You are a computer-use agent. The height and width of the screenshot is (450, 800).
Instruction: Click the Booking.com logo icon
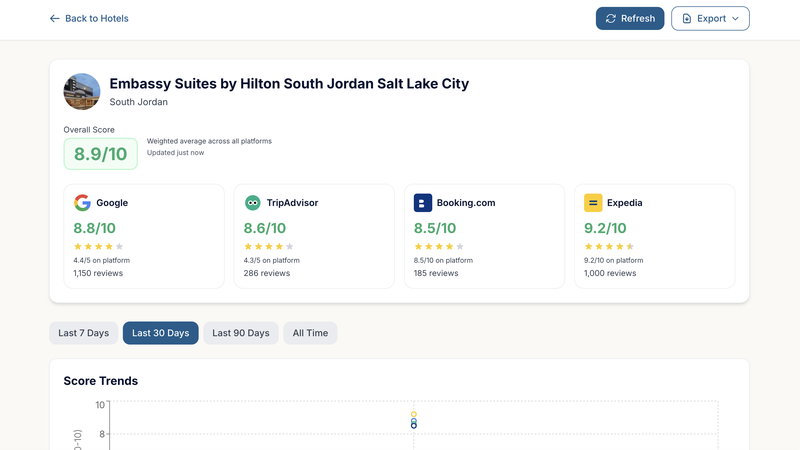pos(422,203)
